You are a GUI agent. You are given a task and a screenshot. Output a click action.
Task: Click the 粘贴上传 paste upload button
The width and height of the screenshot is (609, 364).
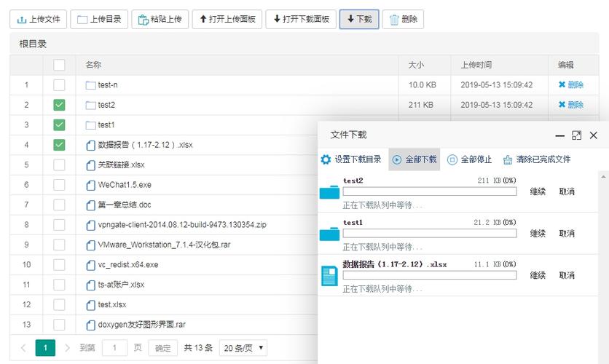[x=160, y=20]
